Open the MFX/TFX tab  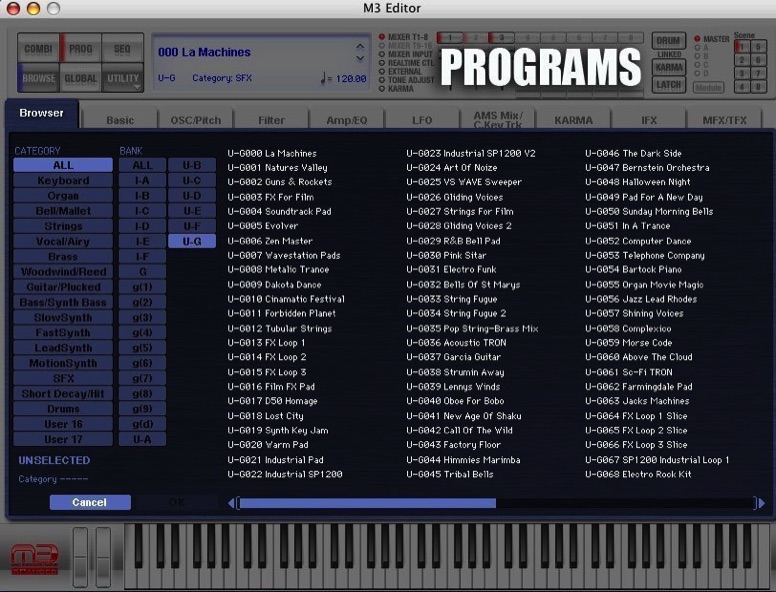[x=725, y=120]
